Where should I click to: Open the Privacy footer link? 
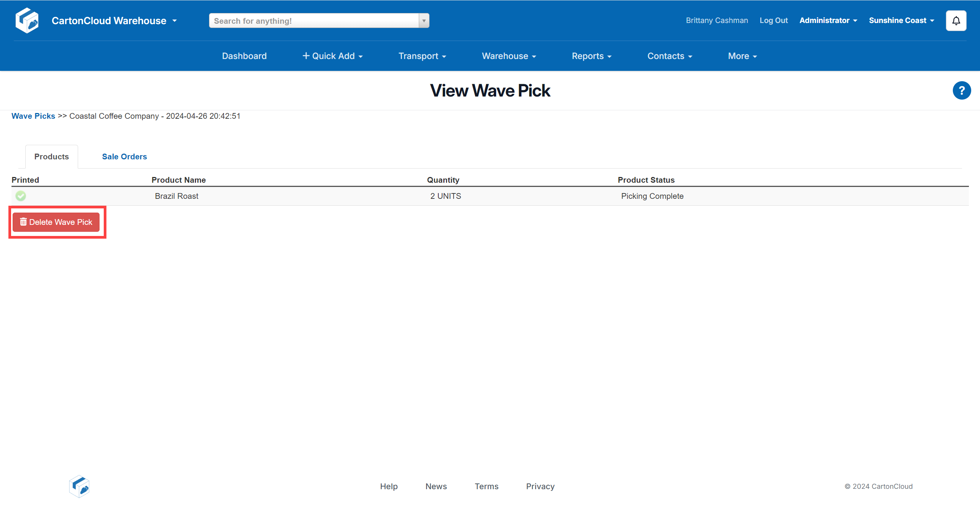coord(540,487)
